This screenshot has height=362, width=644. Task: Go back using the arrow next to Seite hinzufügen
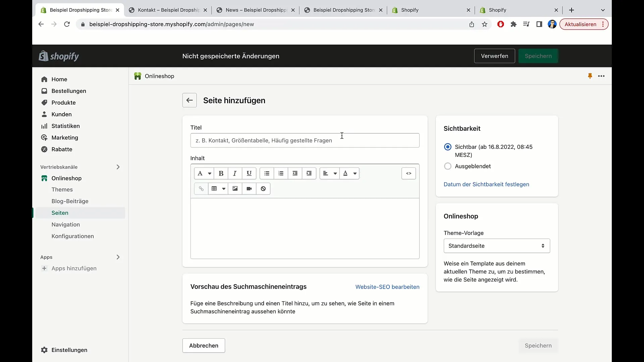coord(190,100)
